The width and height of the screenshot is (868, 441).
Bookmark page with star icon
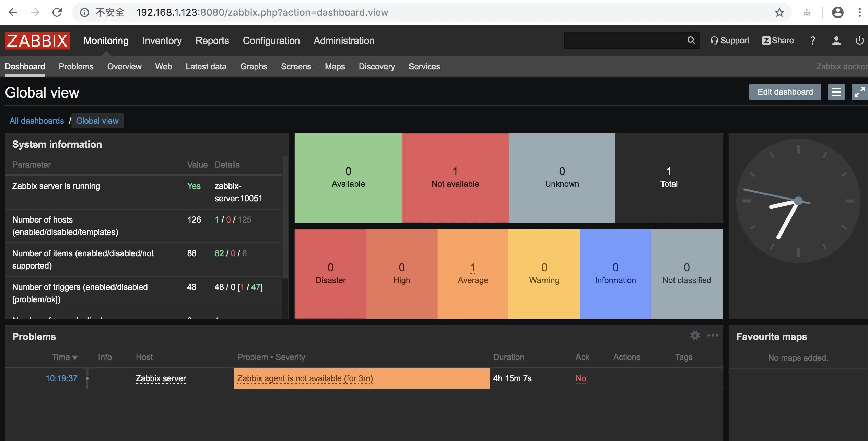779,12
